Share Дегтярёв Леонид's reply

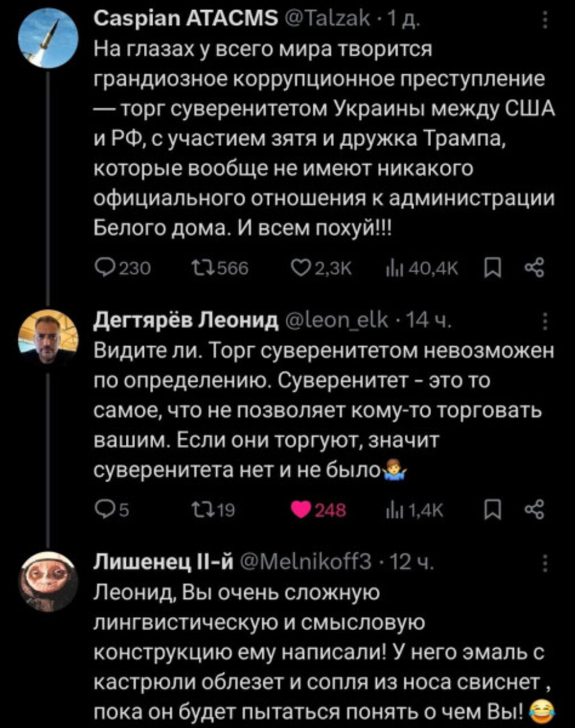click(x=534, y=509)
